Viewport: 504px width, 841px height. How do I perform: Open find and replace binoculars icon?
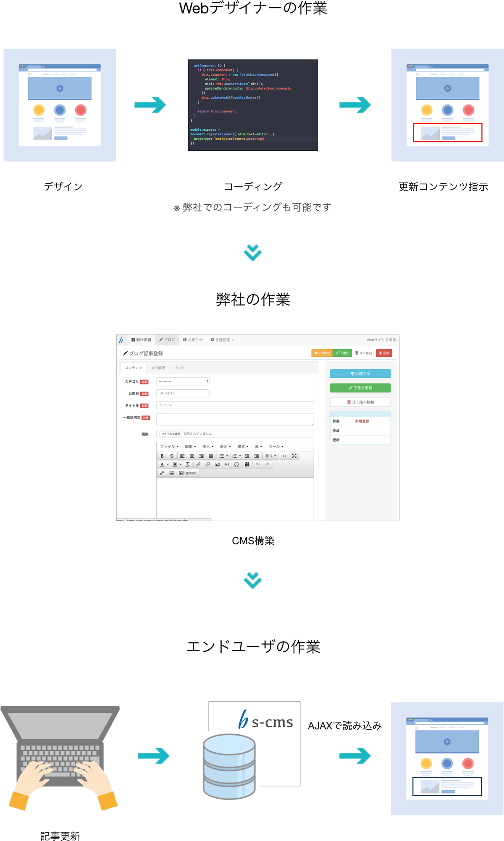[x=247, y=464]
